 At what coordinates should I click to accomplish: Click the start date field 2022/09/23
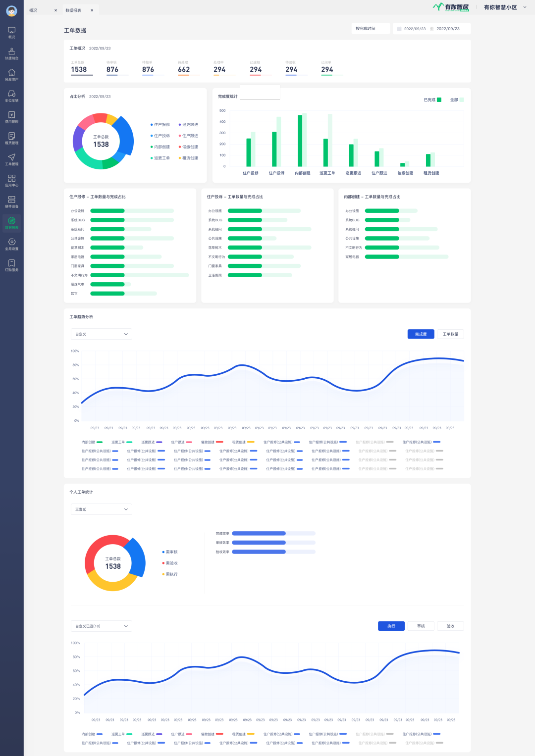click(415, 29)
